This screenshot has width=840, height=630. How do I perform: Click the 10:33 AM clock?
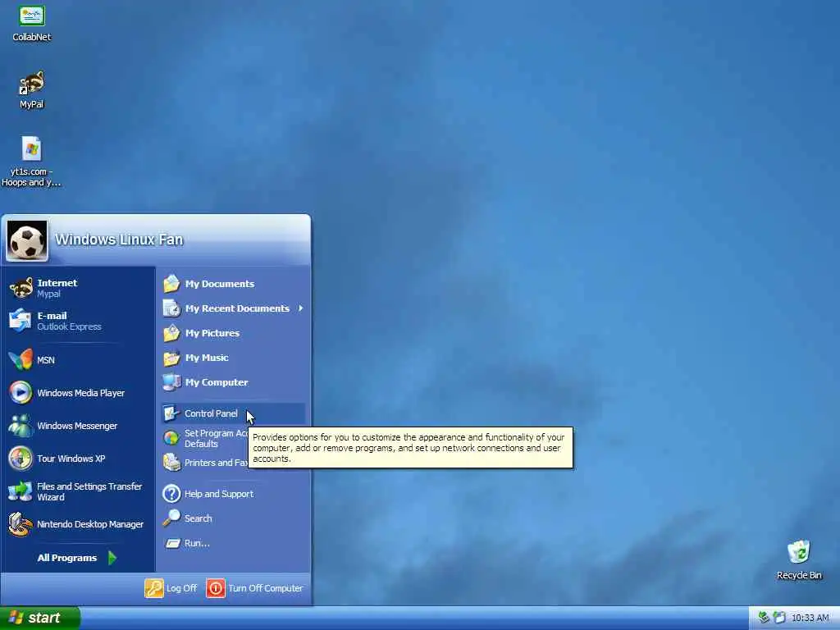click(810, 618)
